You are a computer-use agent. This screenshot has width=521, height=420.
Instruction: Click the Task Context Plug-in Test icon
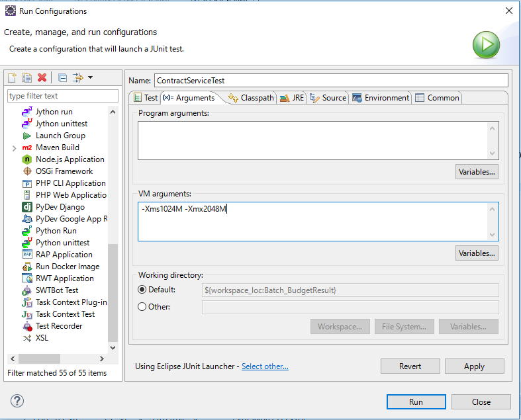27,302
